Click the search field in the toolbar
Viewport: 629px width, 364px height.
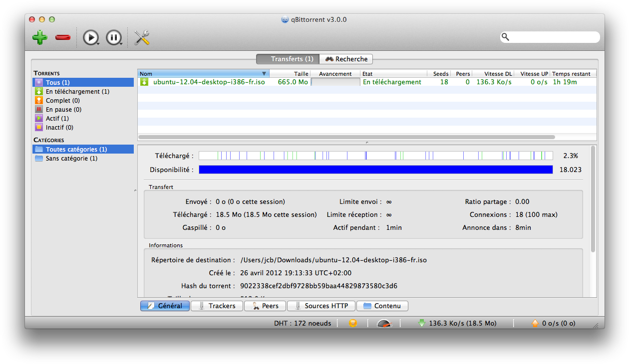click(550, 37)
